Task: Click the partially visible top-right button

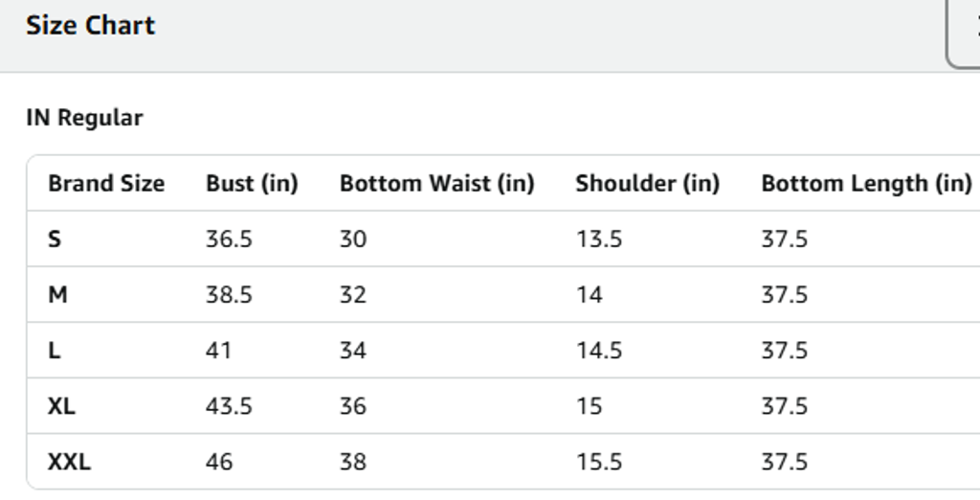Action: tap(965, 34)
